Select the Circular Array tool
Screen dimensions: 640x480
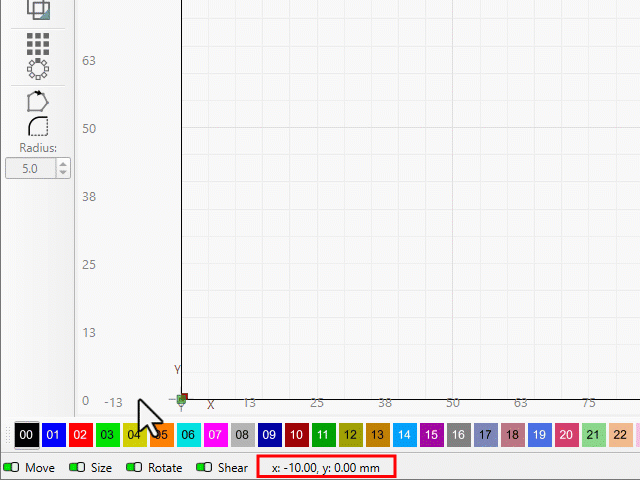click(x=38, y=69)
